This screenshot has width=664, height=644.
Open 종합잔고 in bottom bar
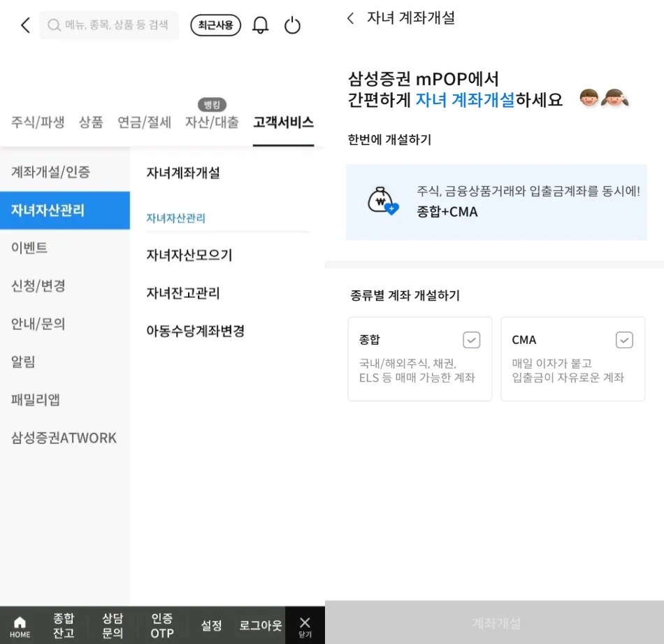(x=64, y=625)
